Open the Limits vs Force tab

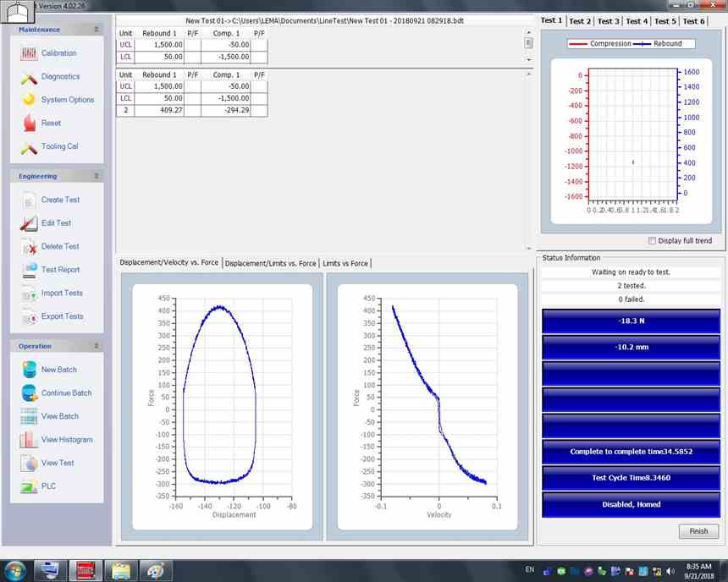[345, 263]
